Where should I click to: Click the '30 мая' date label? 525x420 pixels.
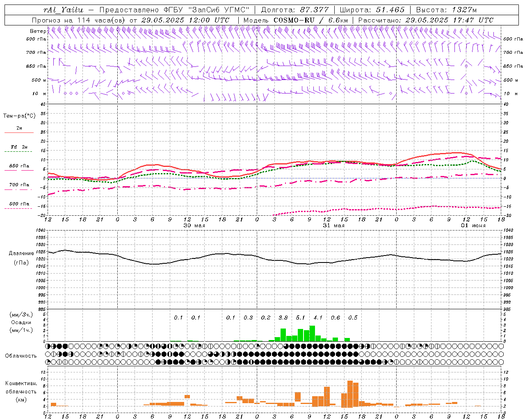coord(194,226)
